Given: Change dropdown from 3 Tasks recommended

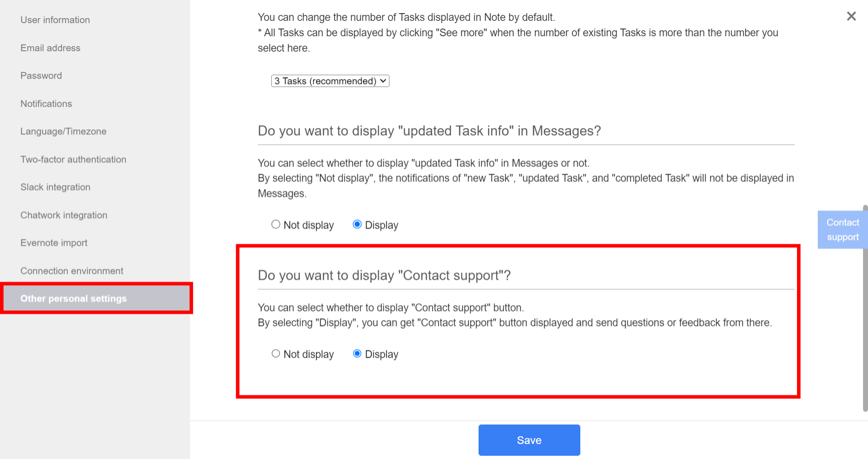Looking at the screenshot, I should 330,81.
